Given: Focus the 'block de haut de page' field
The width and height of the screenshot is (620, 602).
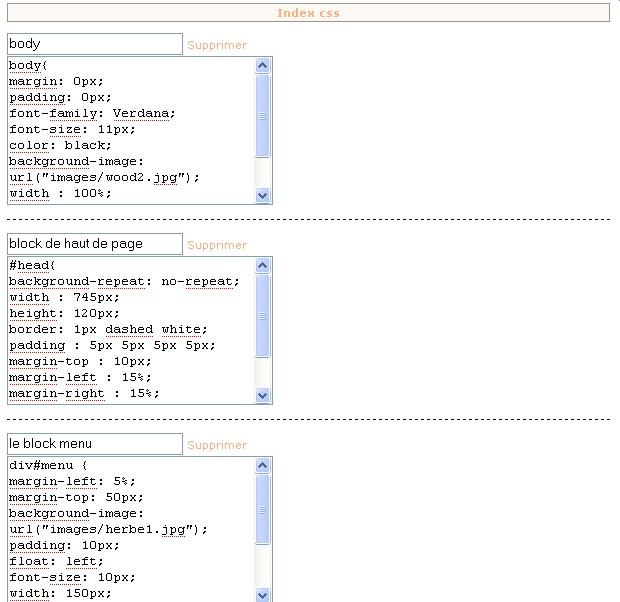Looking at the screenshot, I should point(95,244).
